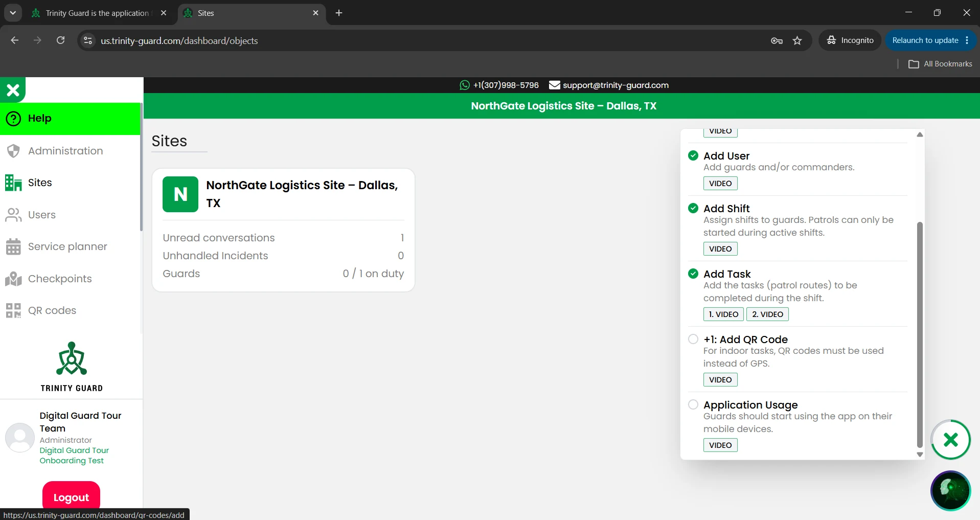The width and height of the screenshot is (980, 520).
Task: Go to Sites in sidebar
Action: tap(70, 183)
